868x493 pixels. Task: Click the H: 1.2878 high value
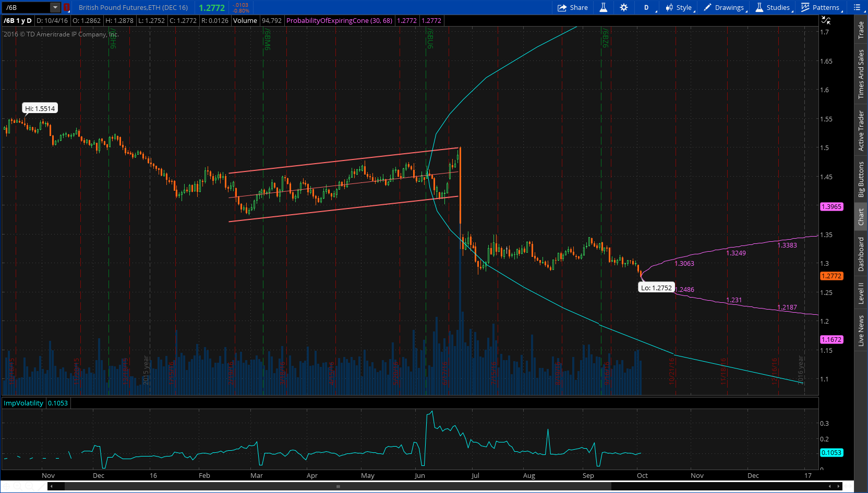(119, 21)
